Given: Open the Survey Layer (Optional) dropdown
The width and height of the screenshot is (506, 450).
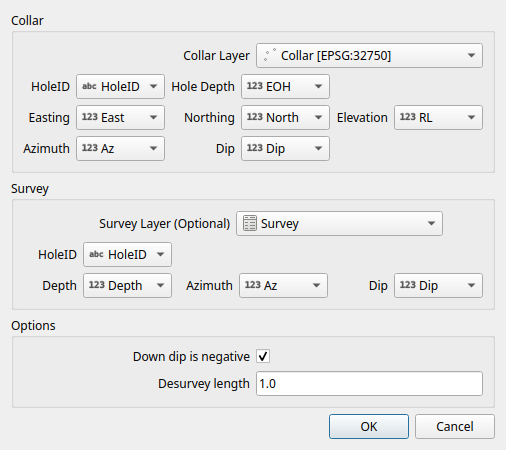Looking at the screenshot, I should coord(339,223).
